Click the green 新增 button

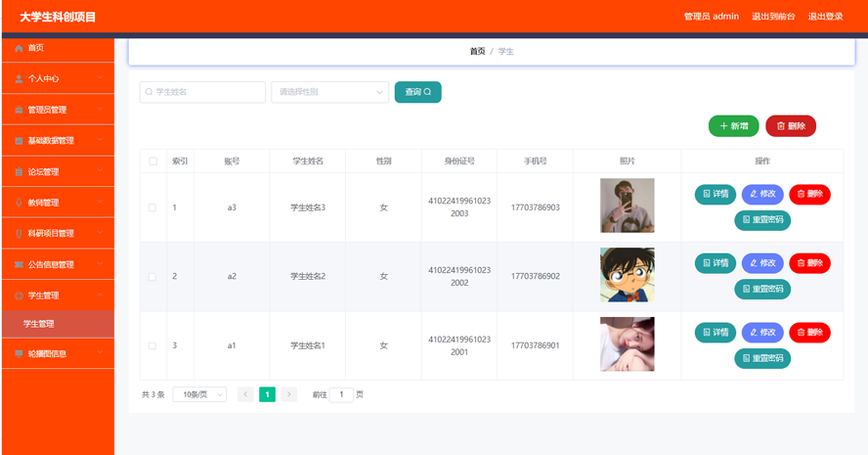tap(733, 126)
